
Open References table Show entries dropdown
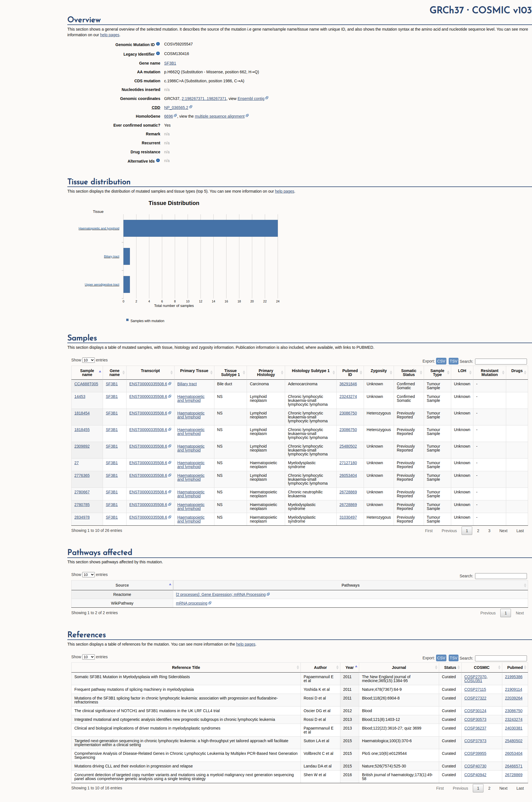[88, 657]
